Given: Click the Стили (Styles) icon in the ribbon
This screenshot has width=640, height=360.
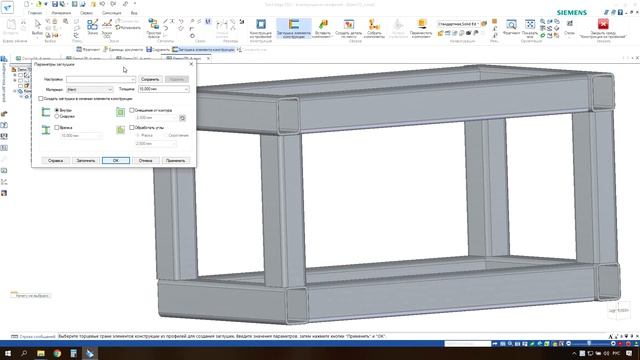Looking at the screenshot, I should [569, 27].
